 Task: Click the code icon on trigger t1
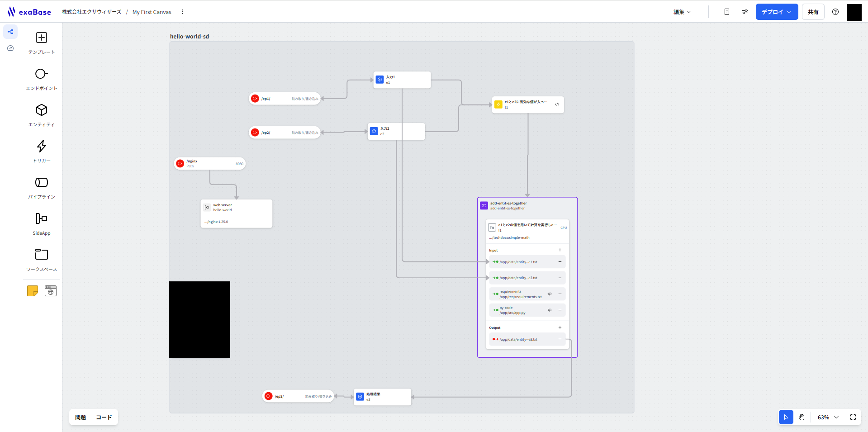coord(557,104)
